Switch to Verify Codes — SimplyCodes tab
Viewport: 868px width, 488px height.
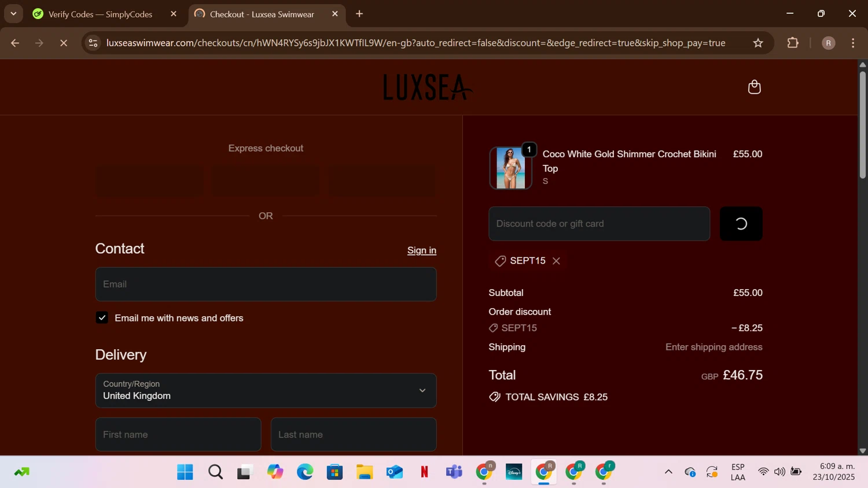pos(100,14)
